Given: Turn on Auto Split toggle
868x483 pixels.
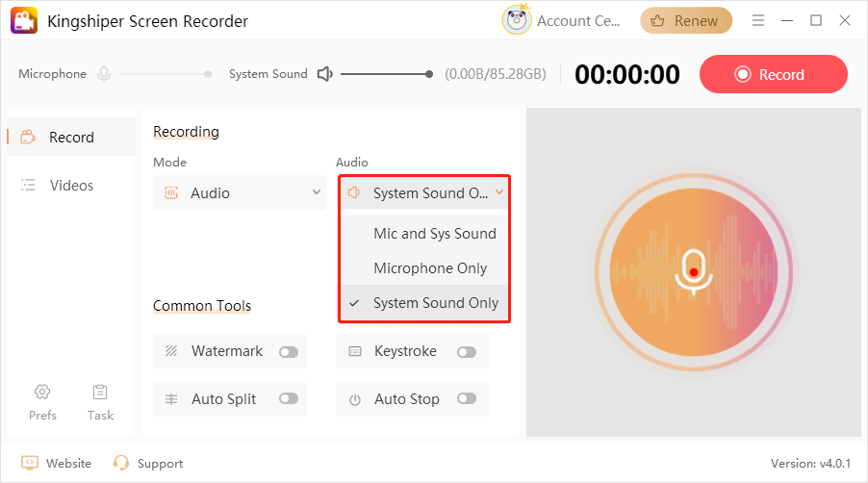Looking at the screenshot, I should click(289, 398).
